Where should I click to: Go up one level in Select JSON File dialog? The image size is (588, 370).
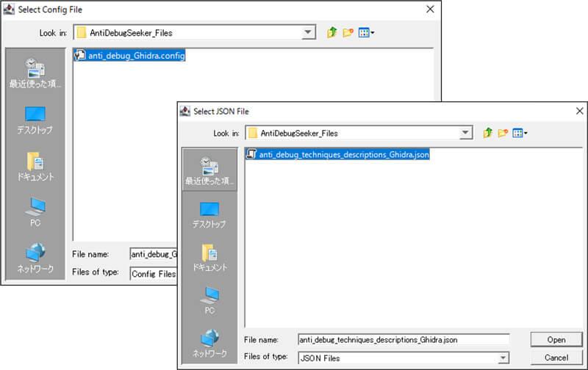[x=487, y=133]
